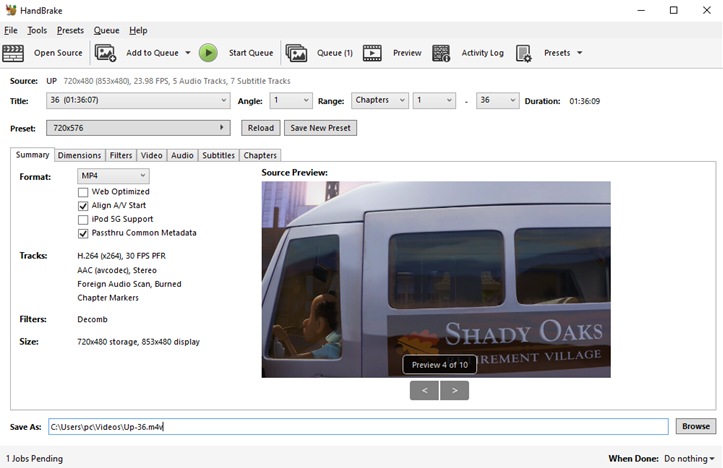
Task: Maximize the HandBrake window
Action: (674, 10)
